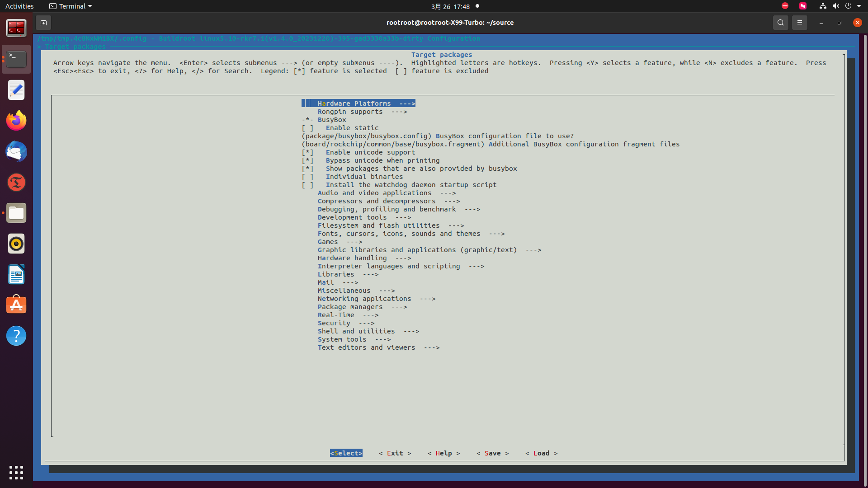Screen dimensions: 868x488
Task: Toggle Individual binaries option
Action: point(307,177)
